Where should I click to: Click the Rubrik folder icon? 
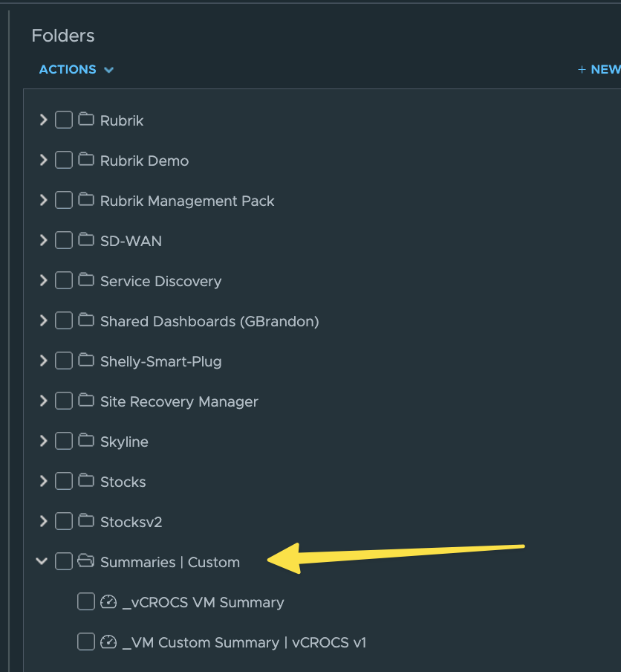tap(87, 120)
